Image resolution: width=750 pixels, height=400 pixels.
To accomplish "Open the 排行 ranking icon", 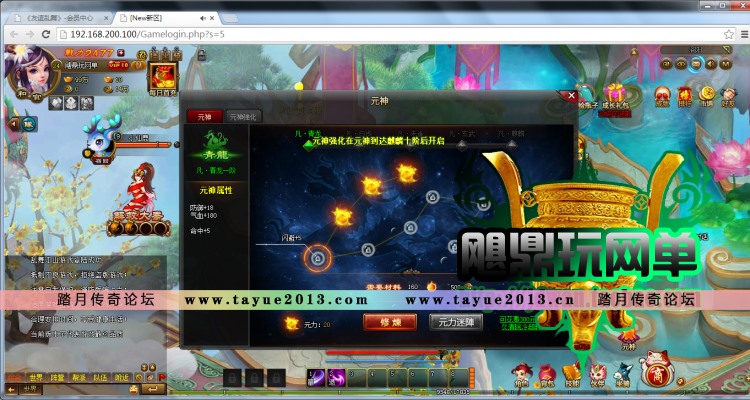I will click(685, 96).
